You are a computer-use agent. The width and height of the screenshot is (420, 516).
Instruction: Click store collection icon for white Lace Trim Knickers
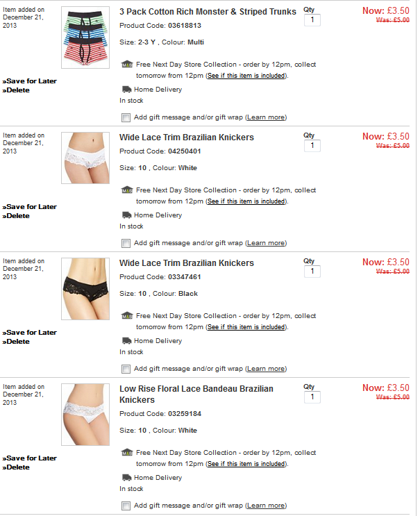tap(127, 190)
